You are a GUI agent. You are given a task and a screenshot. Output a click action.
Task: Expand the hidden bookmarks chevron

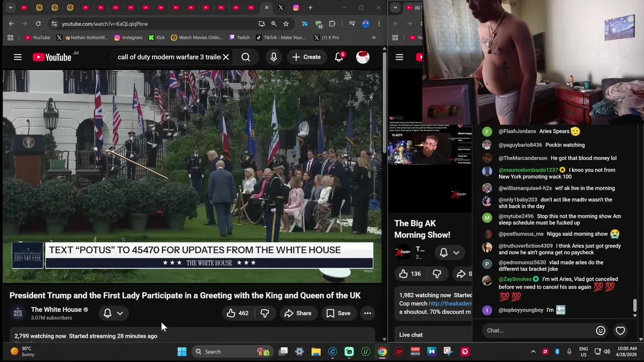pos(373,37)
